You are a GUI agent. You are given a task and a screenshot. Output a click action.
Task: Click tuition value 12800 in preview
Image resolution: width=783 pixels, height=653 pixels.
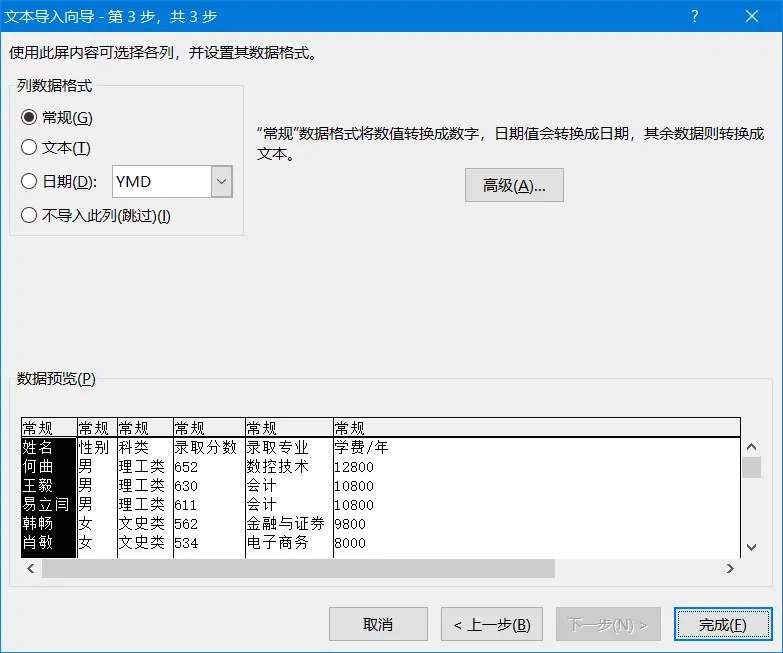(354, 467)
